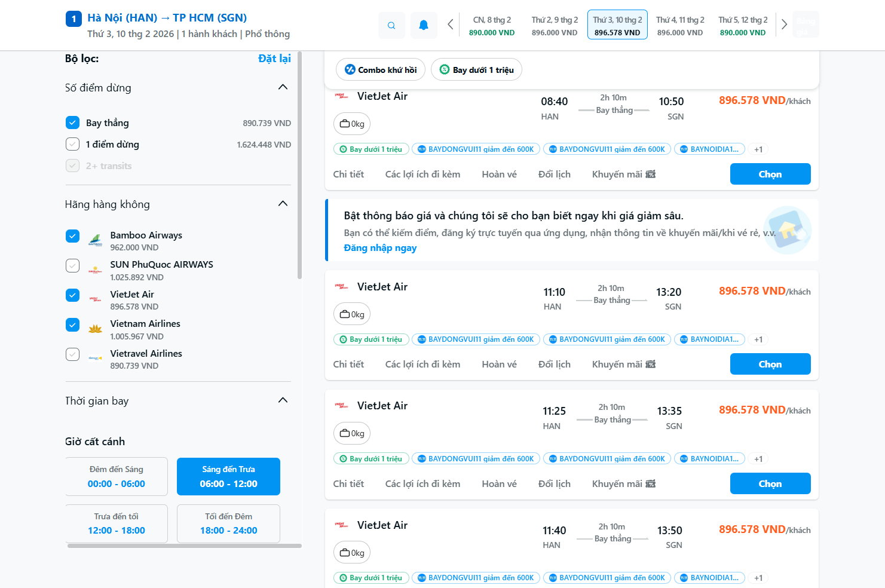Enable the SUN PhuQuoc AIRWAYS checkbox
Viewport: 885px width, 588px height.
tap(73, 265)
